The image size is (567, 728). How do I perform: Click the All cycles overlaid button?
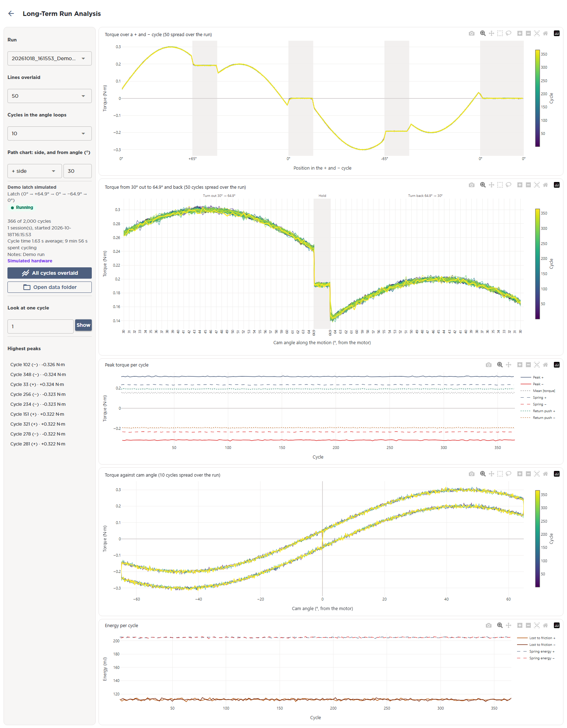pos(50,273)
